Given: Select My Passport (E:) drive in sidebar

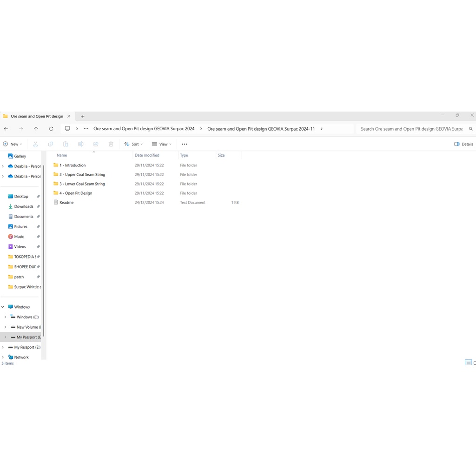Looking at the screenshot, I should tap(24, 347).
